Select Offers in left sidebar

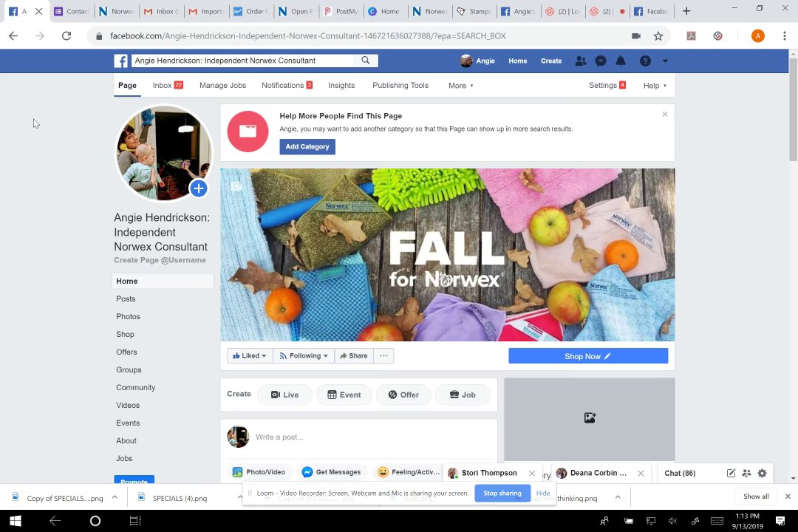point(126,352)
